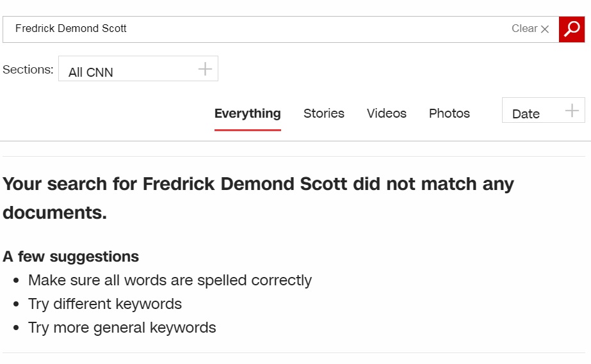Switch to the Videos tab

click(x=387, y=113)
